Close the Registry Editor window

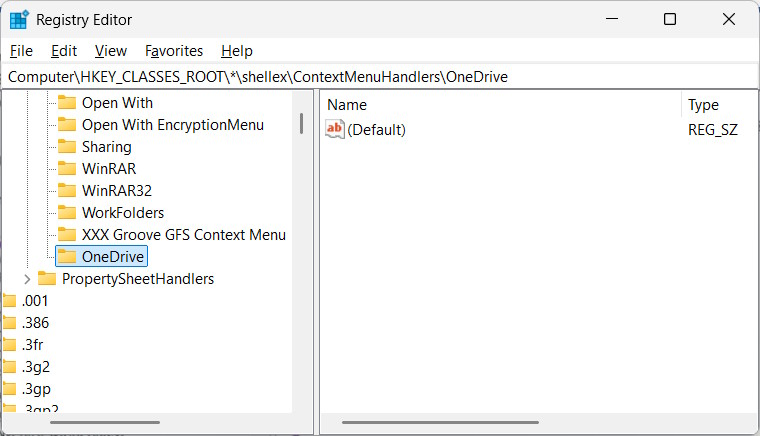click(728, 19)
